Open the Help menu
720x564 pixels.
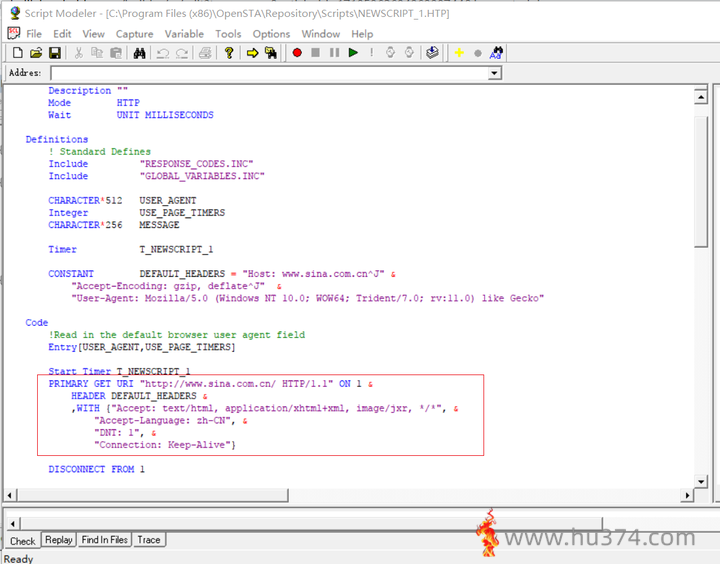point(362,34)
